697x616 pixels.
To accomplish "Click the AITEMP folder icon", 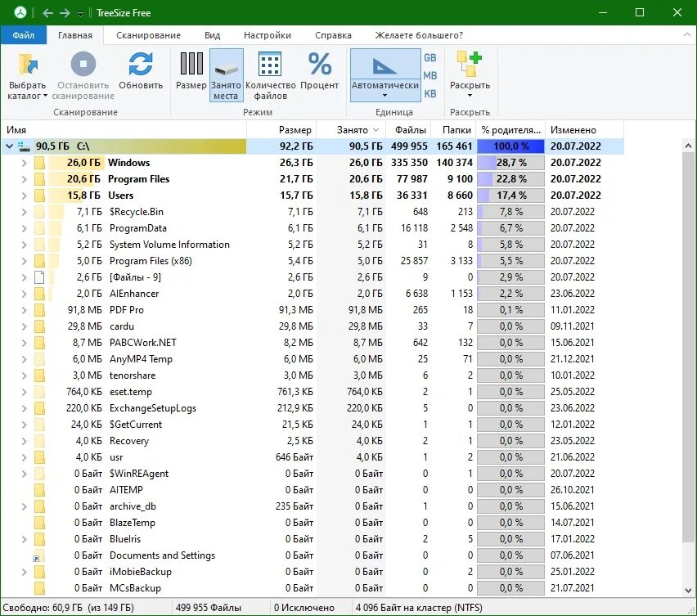I will coord(39,490).
